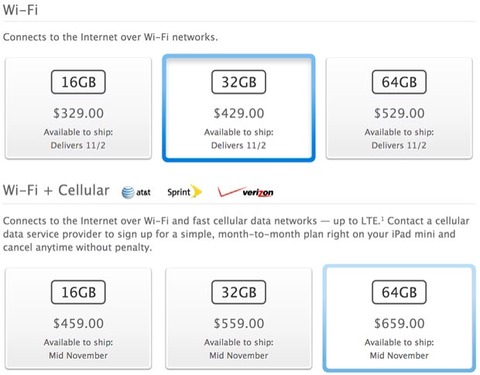Choose the Cellular 64GB $659.00 model
Image resolution: width=480 pixels, height=375 pixels.
(x=399, y=318)
